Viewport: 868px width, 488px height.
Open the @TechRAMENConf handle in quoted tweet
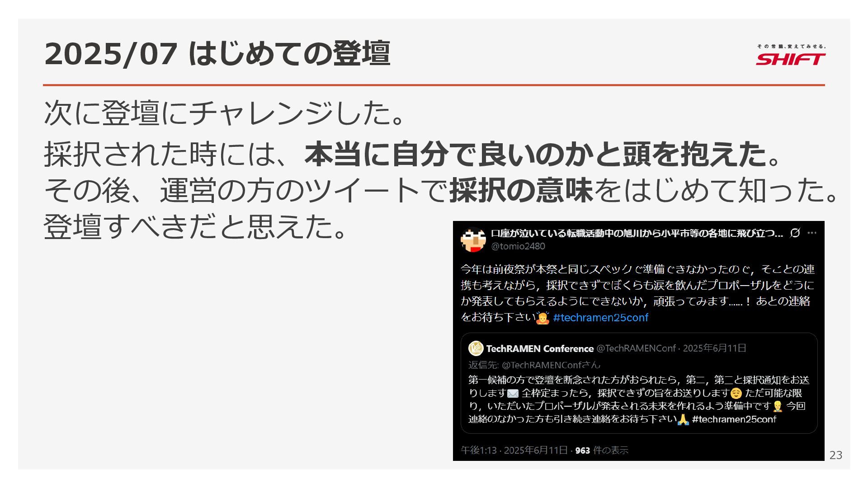point(636,348)
